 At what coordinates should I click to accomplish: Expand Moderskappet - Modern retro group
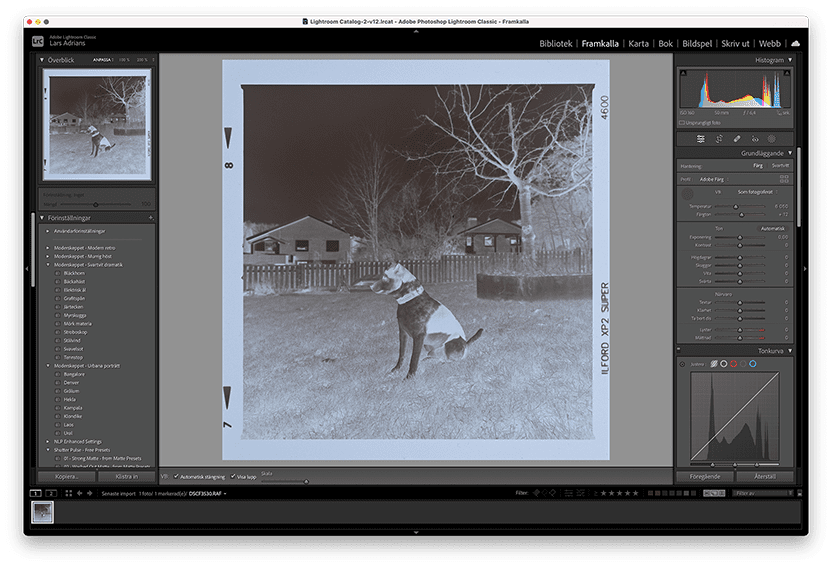click(48, 248)
